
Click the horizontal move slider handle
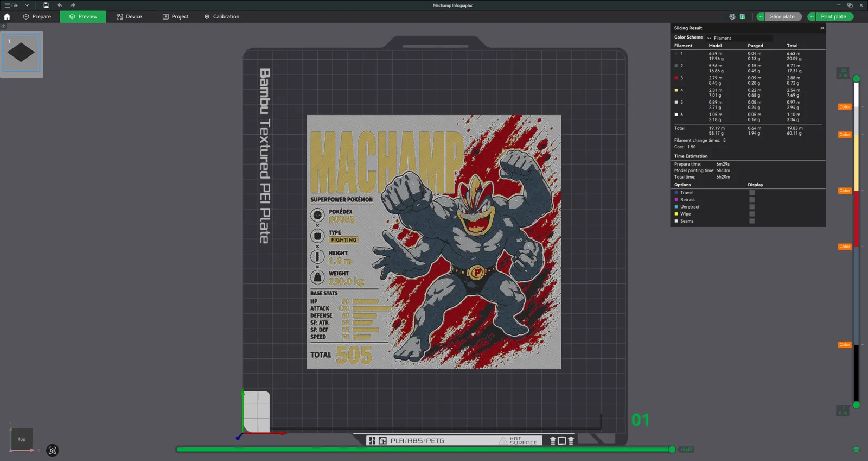(672, 450)
